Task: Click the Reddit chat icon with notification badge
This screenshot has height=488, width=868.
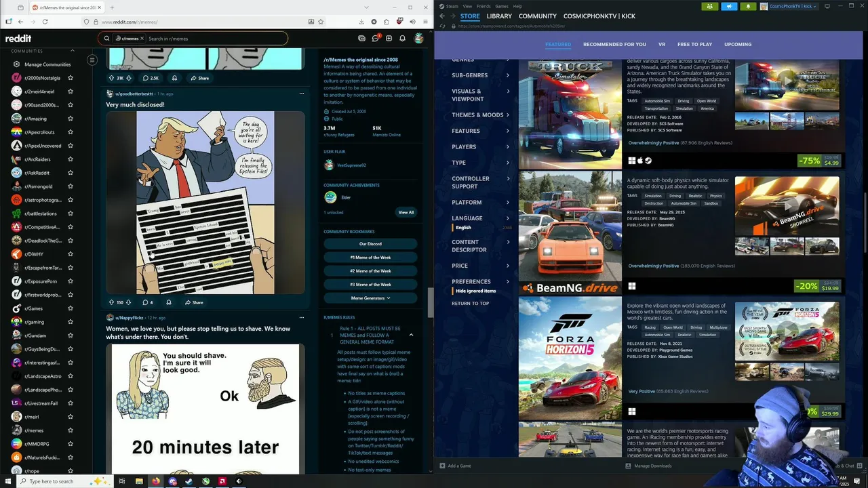Action: [375, 39]
